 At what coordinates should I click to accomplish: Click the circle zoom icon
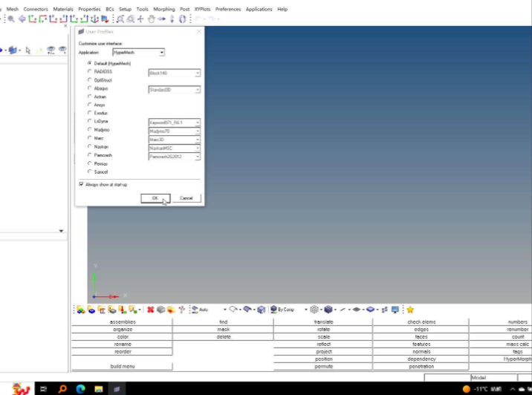(130, 19)
